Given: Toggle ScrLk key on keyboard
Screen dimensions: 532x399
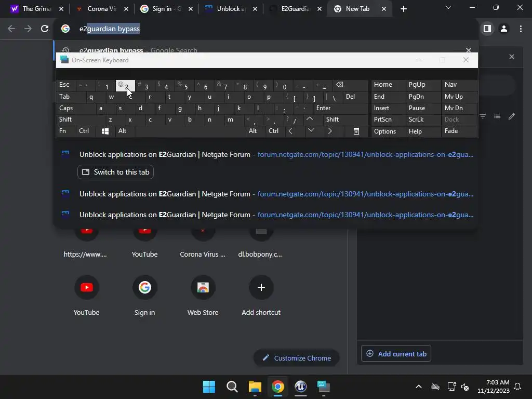Looking at the screenshot, I should pos(423,119).
